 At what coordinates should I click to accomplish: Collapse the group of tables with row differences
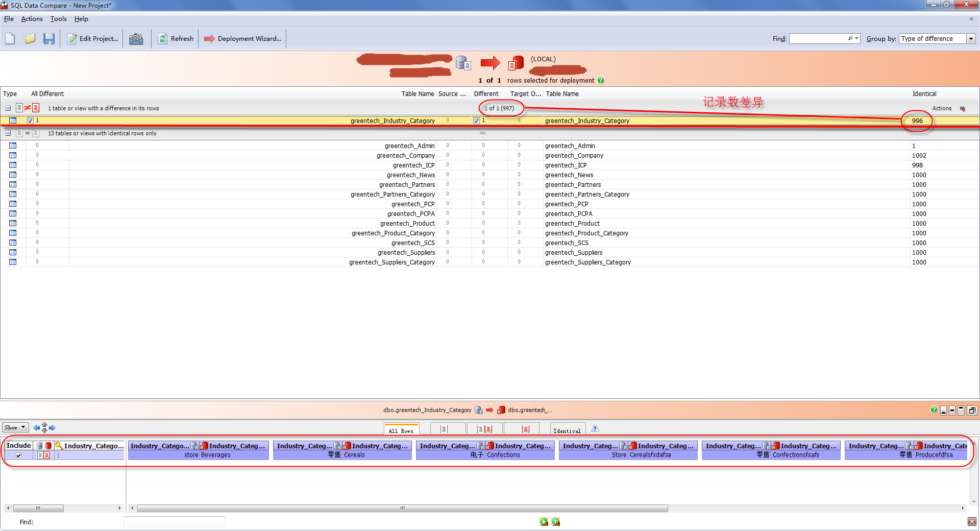pyautogui.click(x=8, y=108)
